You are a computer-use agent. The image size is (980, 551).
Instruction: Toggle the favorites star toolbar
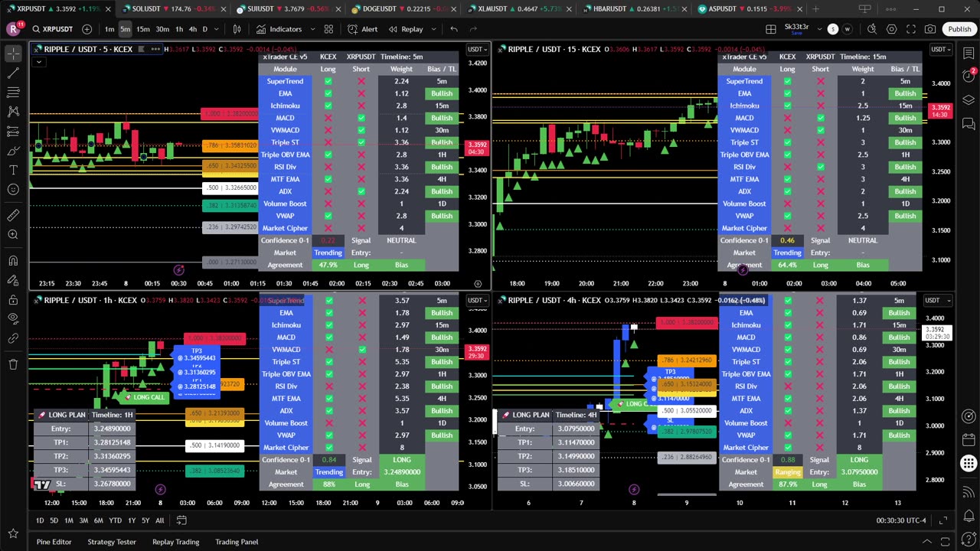(x=13, y=533)
